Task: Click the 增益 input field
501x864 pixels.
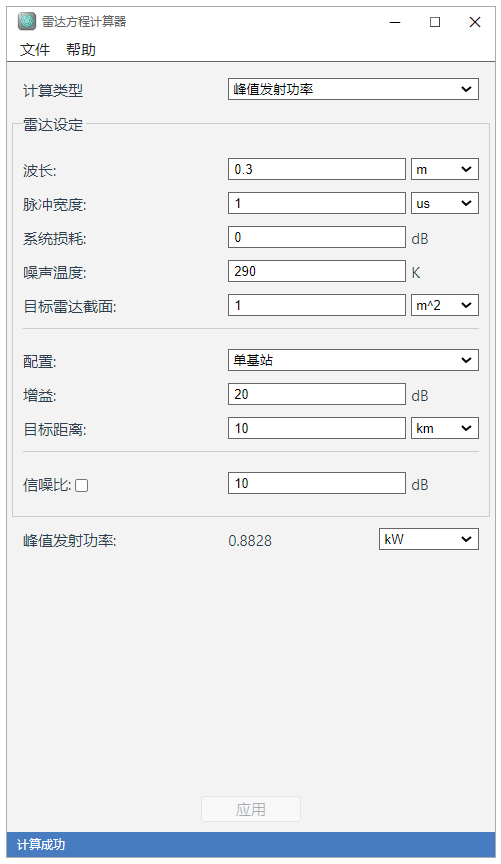Action: (x=317, y=395)
